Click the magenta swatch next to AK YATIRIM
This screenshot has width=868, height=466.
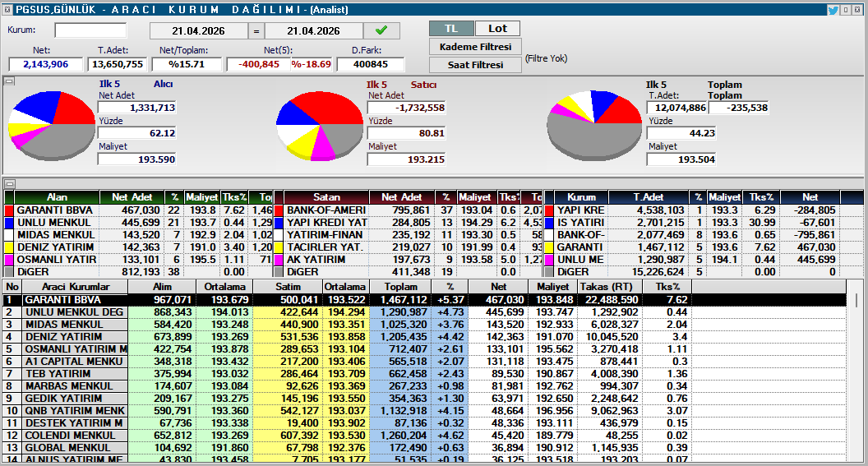(279, 260)
